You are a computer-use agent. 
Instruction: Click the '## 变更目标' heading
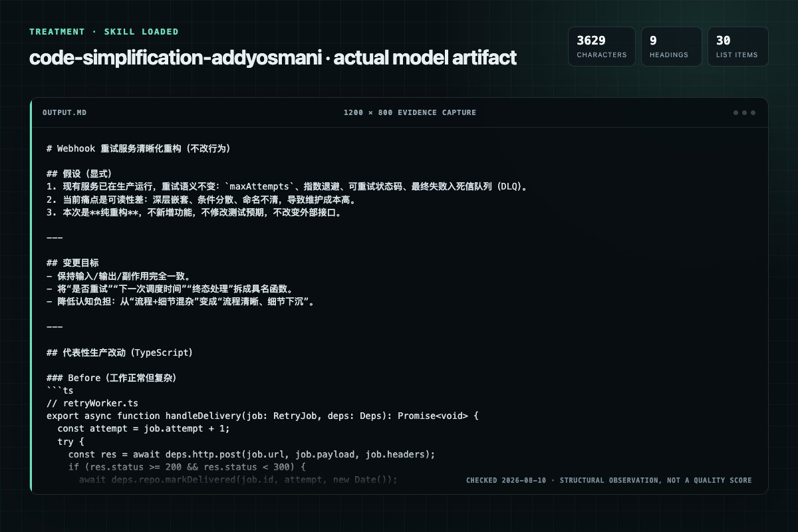tap(73, 263)
